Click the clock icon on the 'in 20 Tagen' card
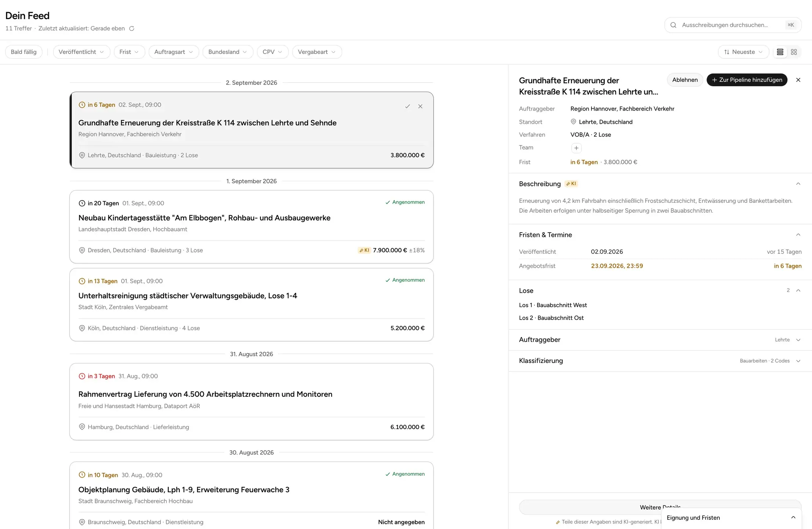Viewport: 812px width, 529px height. (x=82, y=204)
